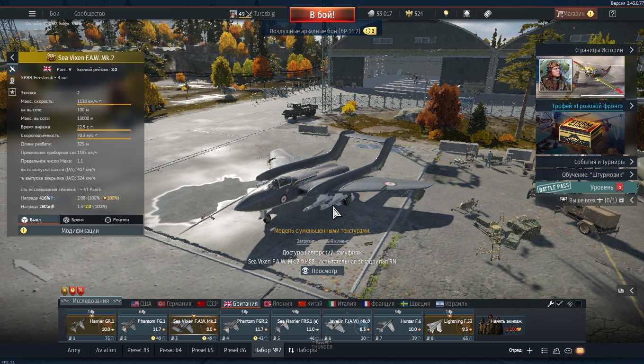Screen dimensions: 644x364
Task: Open the Модификации button
Action: [x=80, y=230]
